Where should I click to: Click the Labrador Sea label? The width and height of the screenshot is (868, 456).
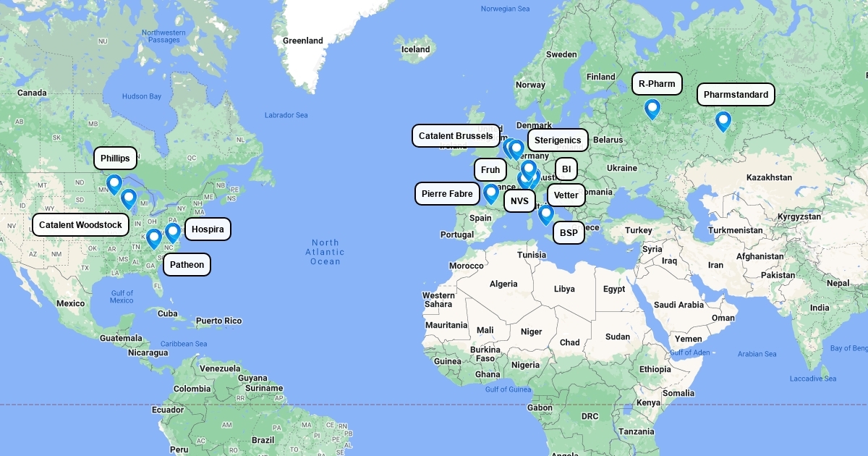pyautogui.click(x=286, y=115)
